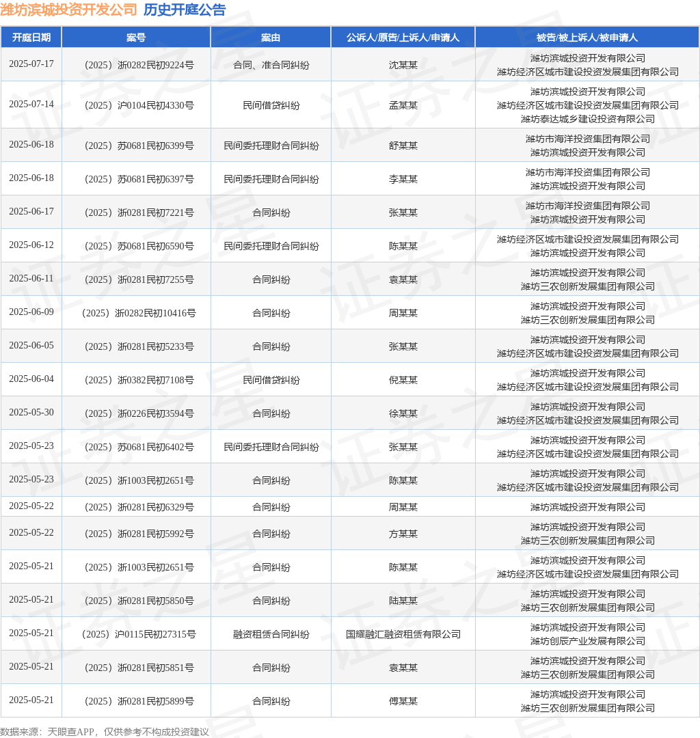
Task: Click the 公诉人/原告/上诉人/申请人 column header
Action: (403, 38)
